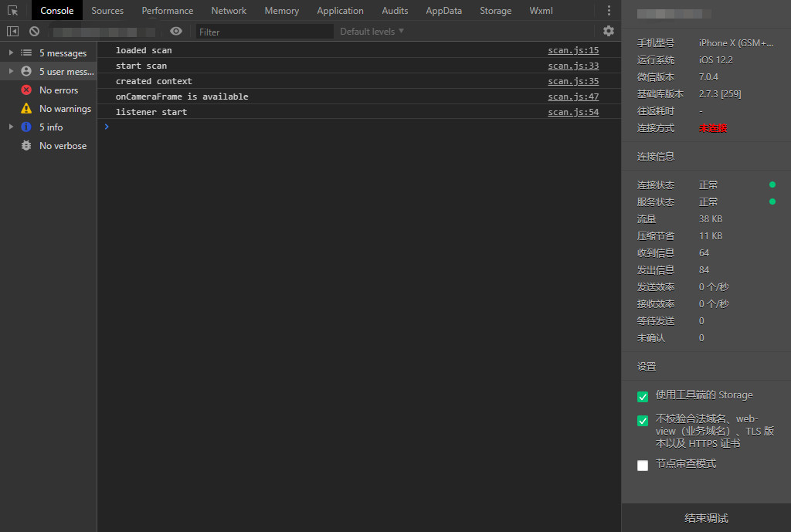Open live expression eye icon
Viewport: 791px width, 532px height.
click(x=175, y=31)
